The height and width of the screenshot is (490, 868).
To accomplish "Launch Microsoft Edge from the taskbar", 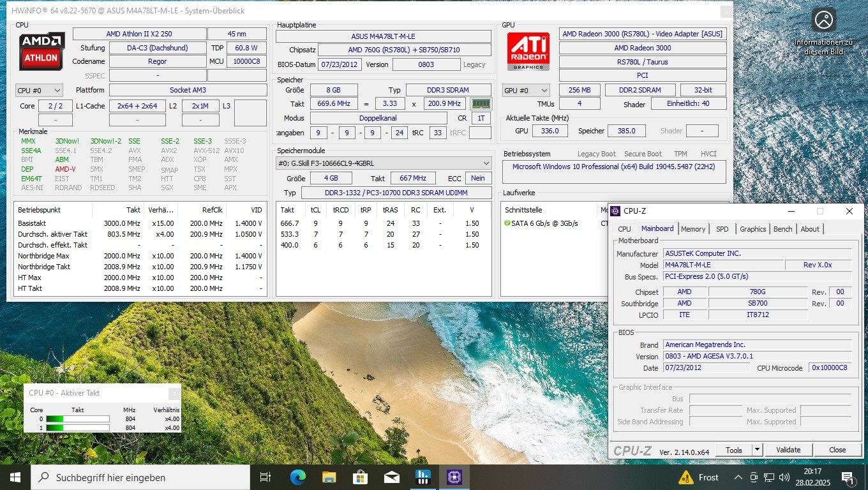I will (297, 477).
